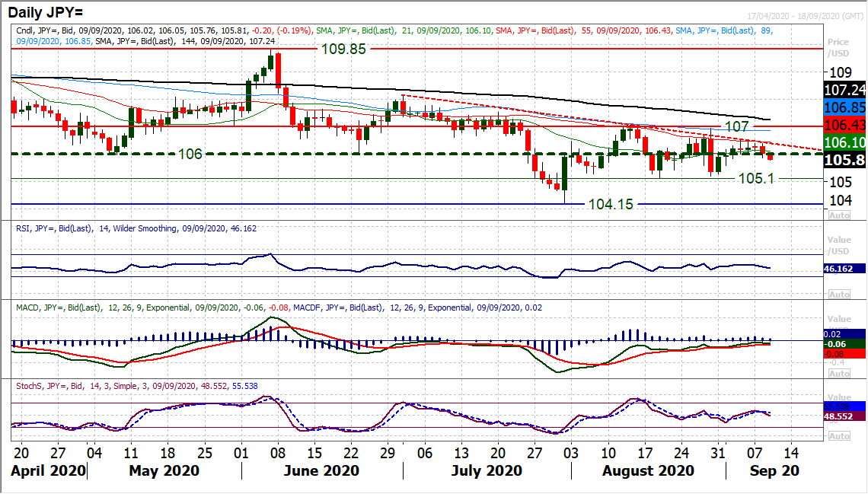868x494 pixels.
Task: Click the Auto button in RSI panel
Action: tap(838, 295)
